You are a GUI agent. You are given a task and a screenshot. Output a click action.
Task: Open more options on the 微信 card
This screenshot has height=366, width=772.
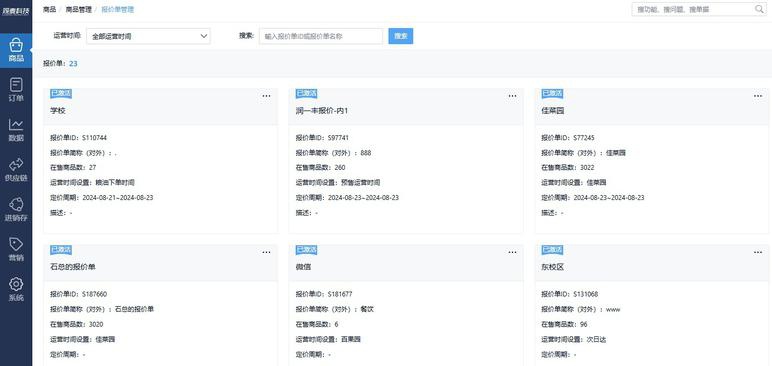tap(513, 252)
